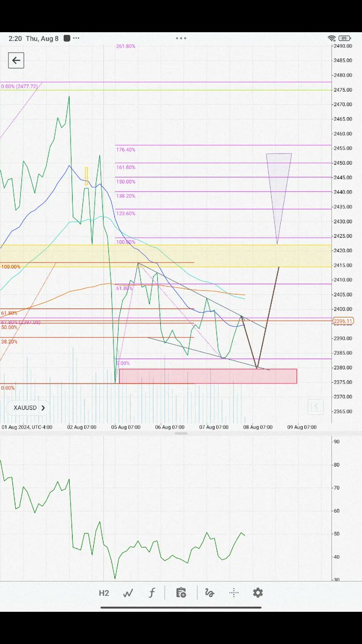Select the red support rectangle zone
Viewport: 362px width, 644px height.
point(208,376)
